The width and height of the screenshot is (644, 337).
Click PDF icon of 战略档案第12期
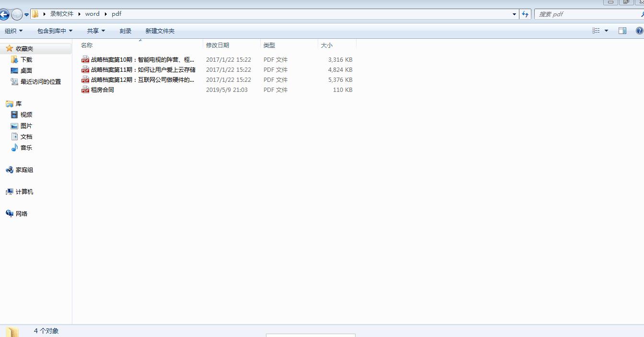point(85,79)
